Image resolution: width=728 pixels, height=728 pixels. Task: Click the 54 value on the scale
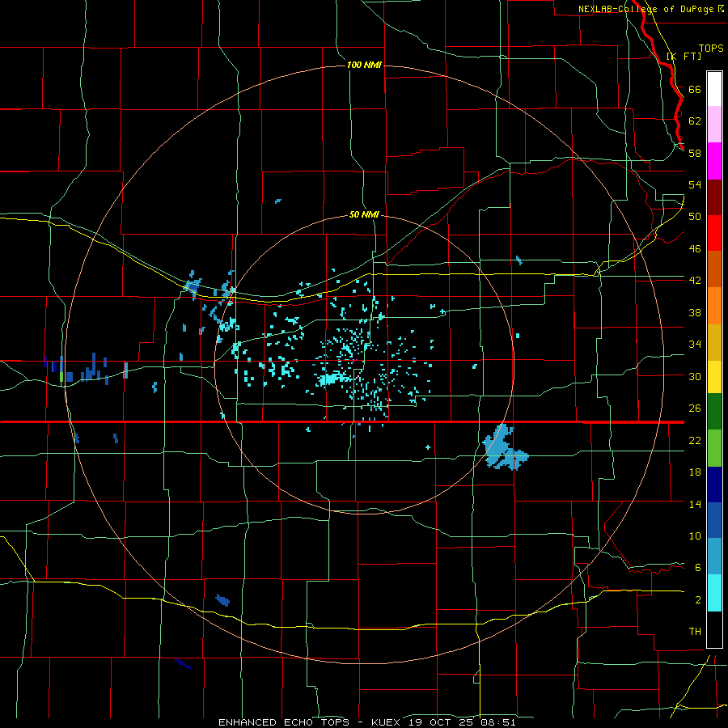(x=695, y=184)
